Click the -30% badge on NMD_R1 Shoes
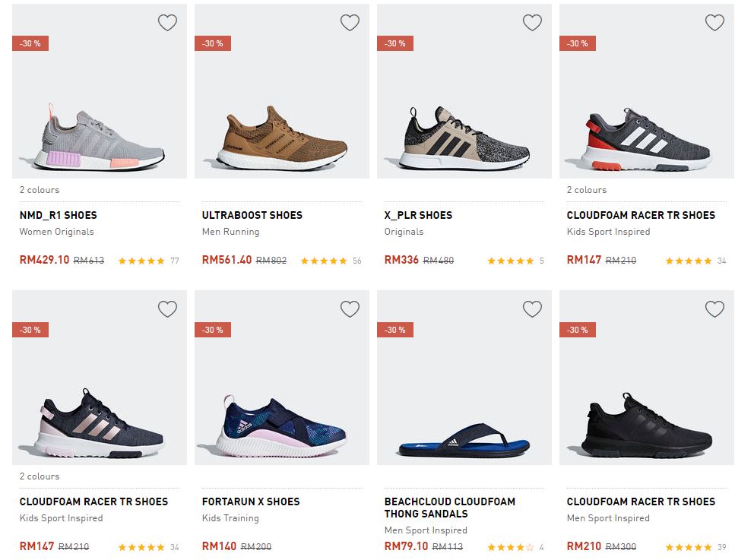Screen dimensions: 754x560 pos(31,43)
